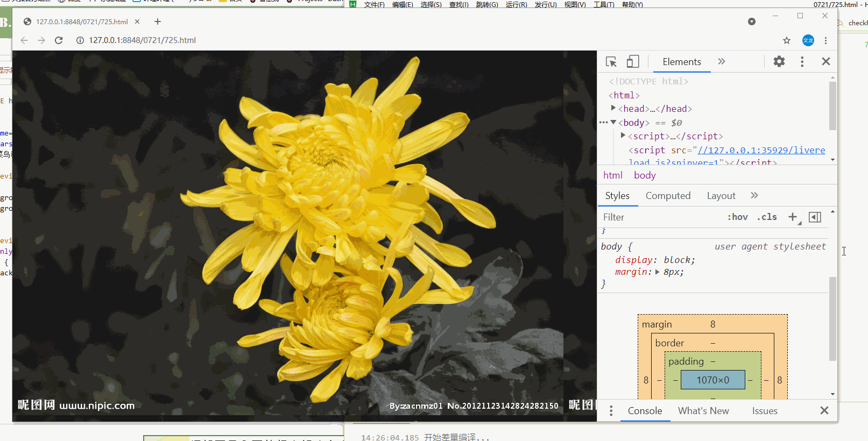The width and height of the screenshot is (868, 441).
Task: Click the address bar URL field
Action: pos(425,40)
